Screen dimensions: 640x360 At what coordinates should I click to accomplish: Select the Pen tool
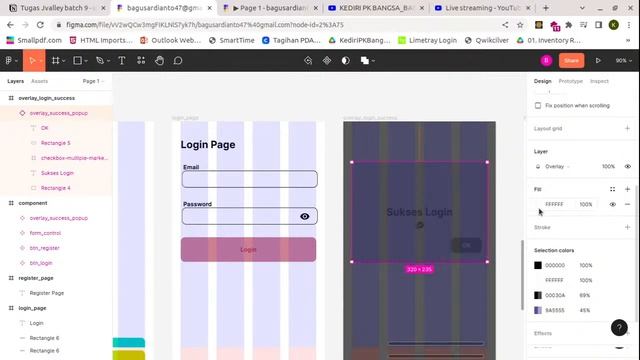(x=100, y=60)
